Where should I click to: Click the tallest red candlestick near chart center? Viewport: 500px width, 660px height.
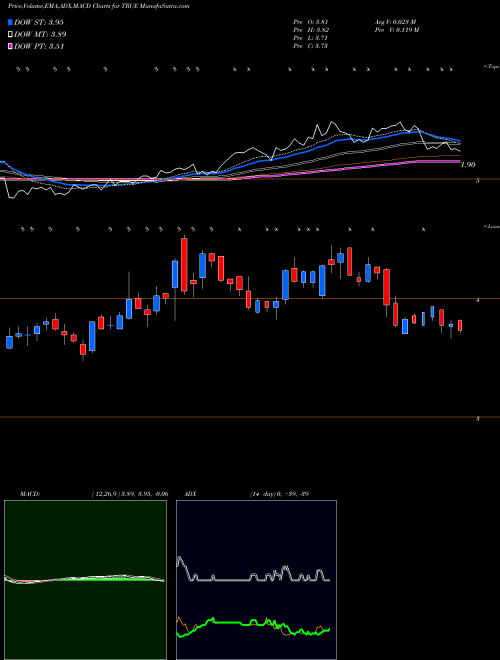184,265
